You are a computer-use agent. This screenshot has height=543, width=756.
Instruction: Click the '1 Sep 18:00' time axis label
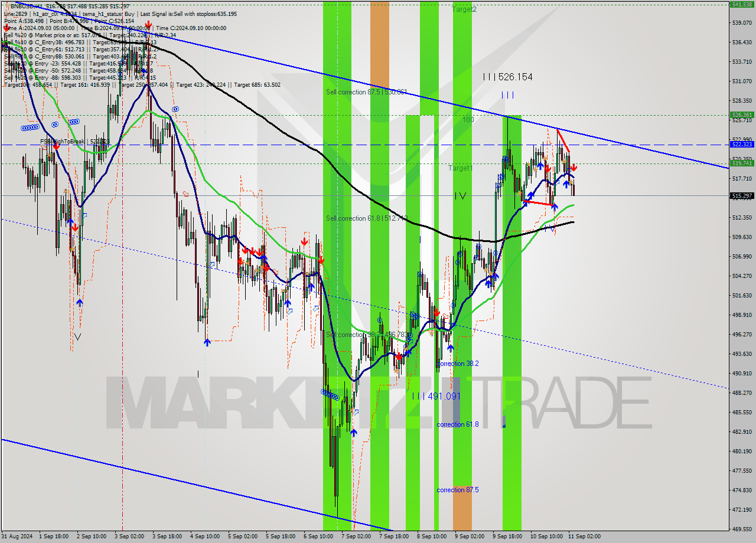54,537
